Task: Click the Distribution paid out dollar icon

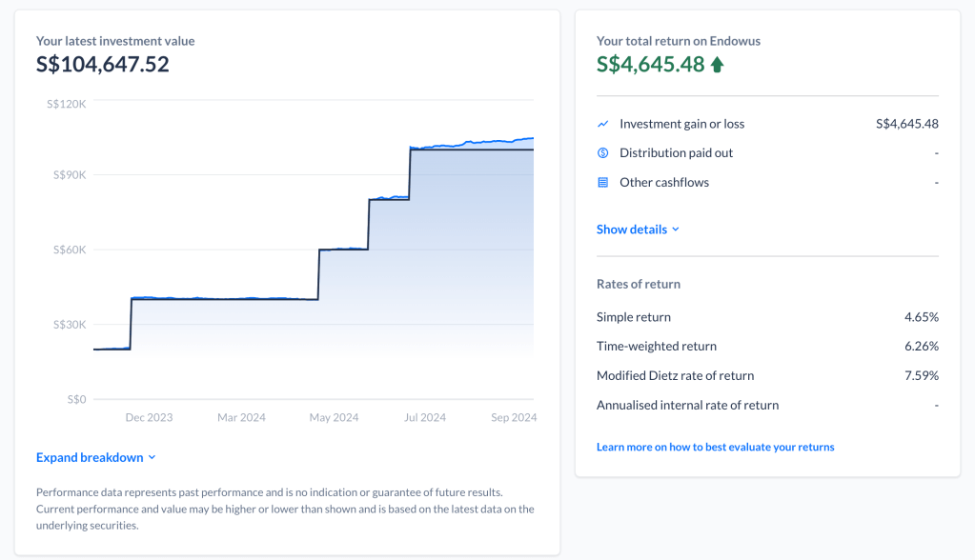Action: pyautogui.click(x=602, y=153)
